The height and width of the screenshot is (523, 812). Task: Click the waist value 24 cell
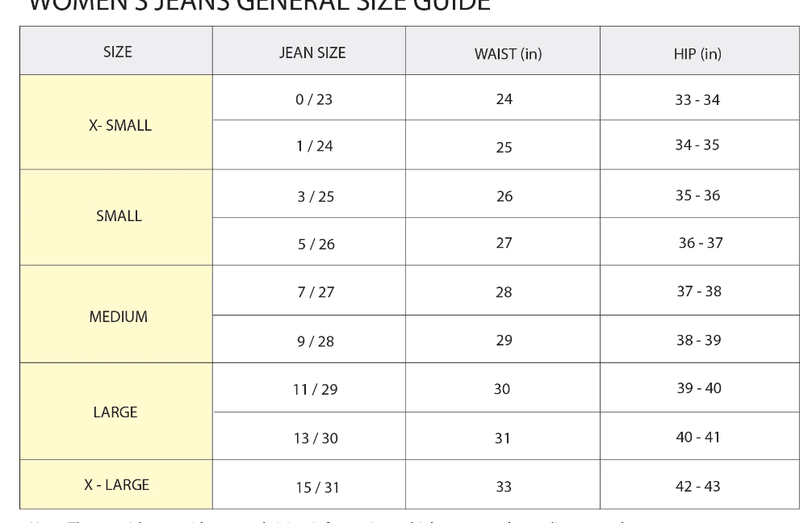(504, 99)
